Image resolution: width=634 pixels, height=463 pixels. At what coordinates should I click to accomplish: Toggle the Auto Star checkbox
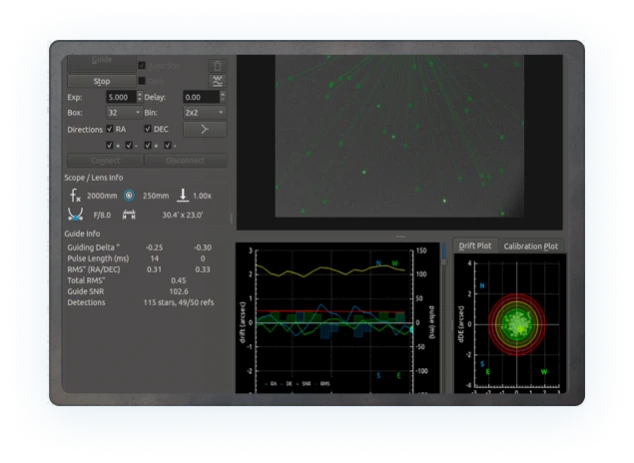142,66
